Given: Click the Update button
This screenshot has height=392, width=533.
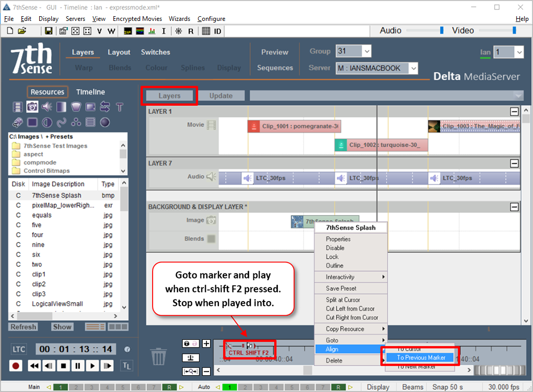Looking at the screenshot, I should (x=221, y=96).
